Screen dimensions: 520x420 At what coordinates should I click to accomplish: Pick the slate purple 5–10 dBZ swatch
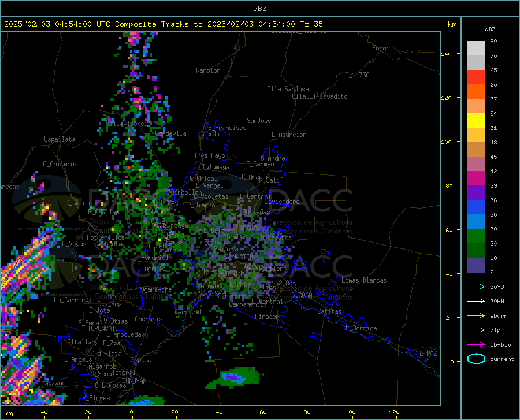point(476,265)
